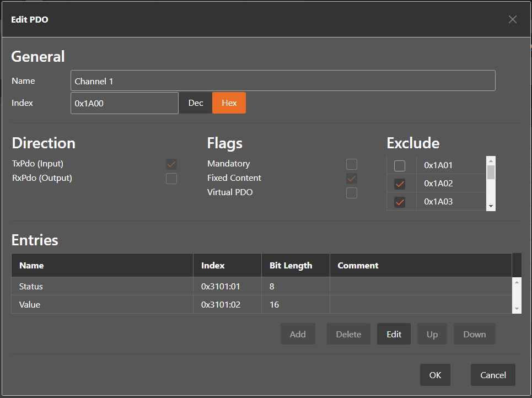Enable the Virtual PDO flag

point(352,193)
